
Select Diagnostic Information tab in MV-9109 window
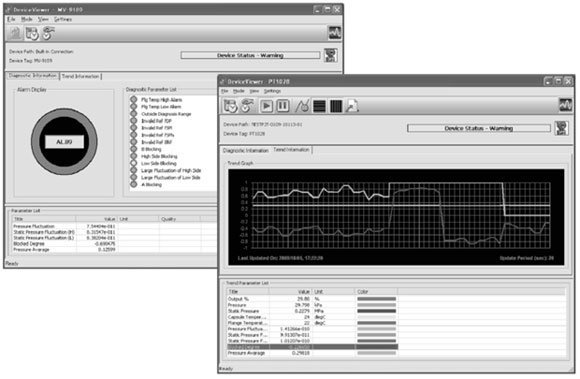(x=33, y=75)
